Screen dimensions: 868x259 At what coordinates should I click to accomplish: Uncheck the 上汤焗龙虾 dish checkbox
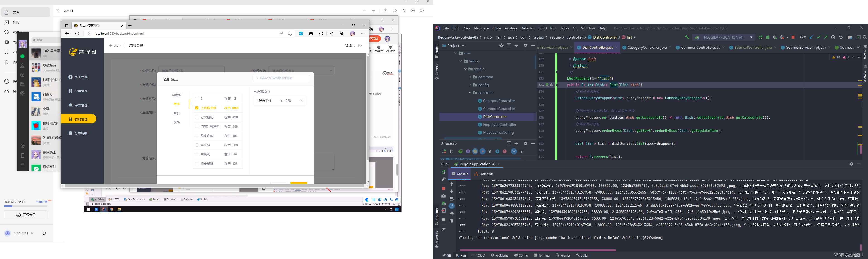[197, 108]
